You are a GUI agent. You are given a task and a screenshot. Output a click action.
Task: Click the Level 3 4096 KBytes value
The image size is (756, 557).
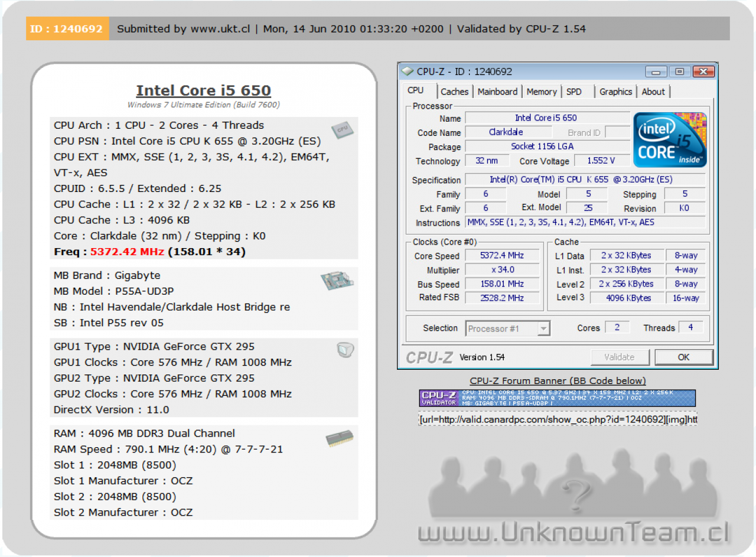(x=626, y=298)
